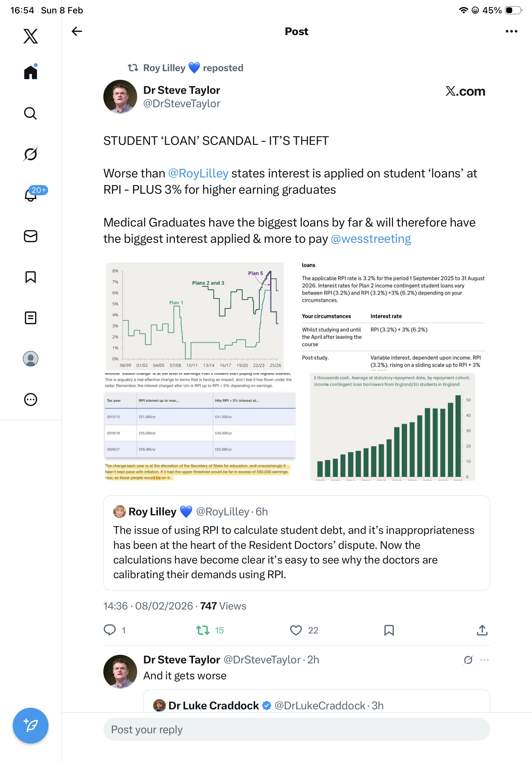Open Bookmarks in the sidebar

tap(31, 277)
